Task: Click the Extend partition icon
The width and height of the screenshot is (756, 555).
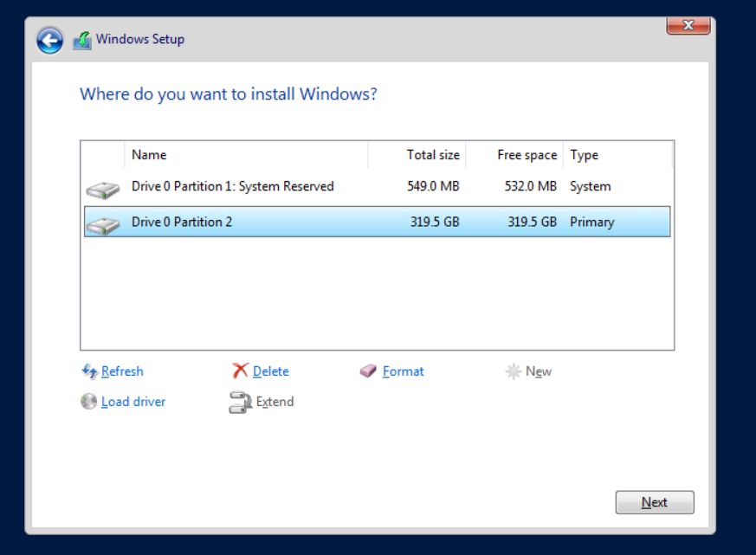Action: point(240,402)
